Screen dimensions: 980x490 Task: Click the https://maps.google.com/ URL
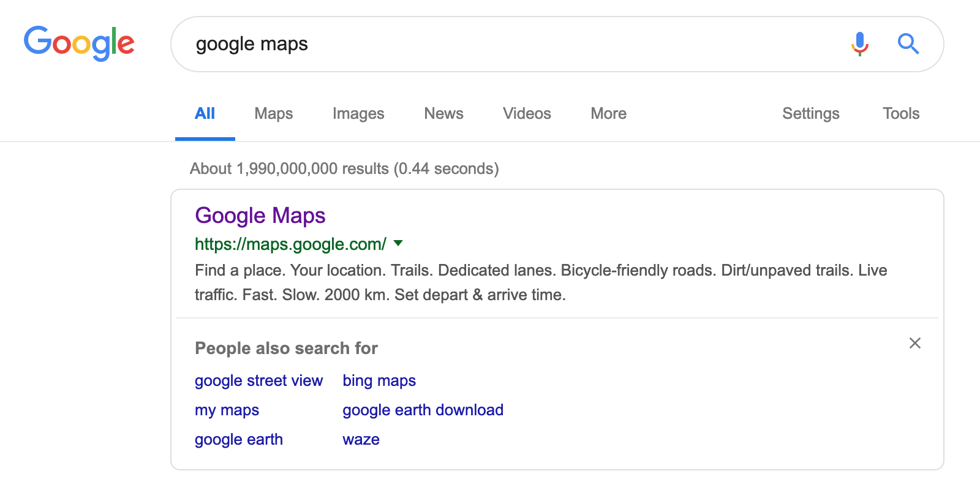(x=290, y=244)
